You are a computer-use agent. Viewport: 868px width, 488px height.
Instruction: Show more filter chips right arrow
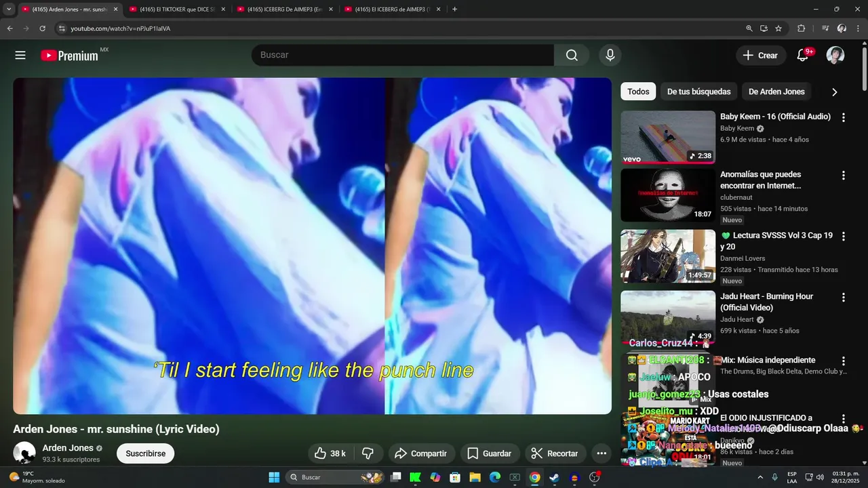coord(834,91)
